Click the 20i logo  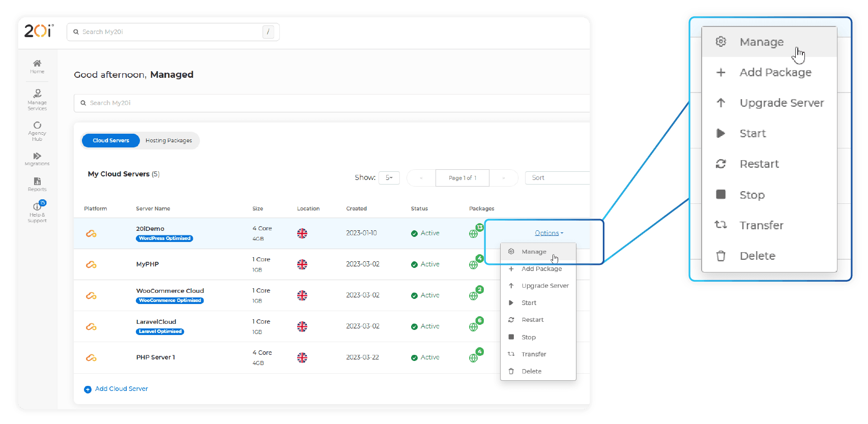(39, 31)
